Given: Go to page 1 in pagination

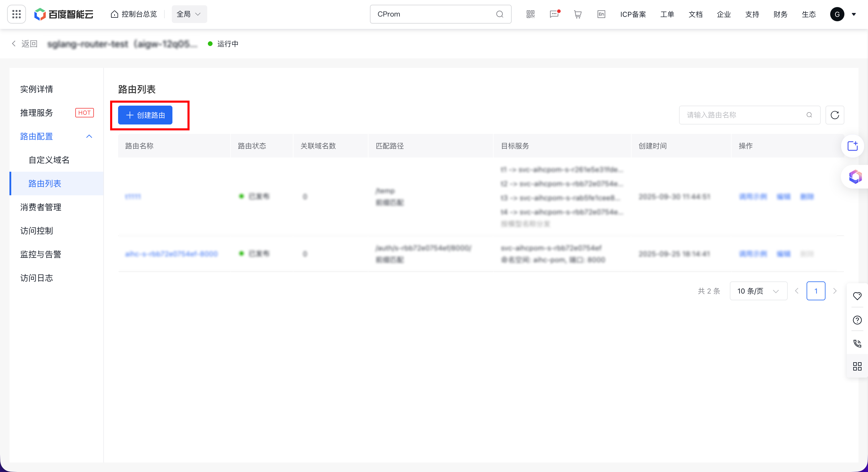Looking at the screenshot, I should click(x=816, y=291).
